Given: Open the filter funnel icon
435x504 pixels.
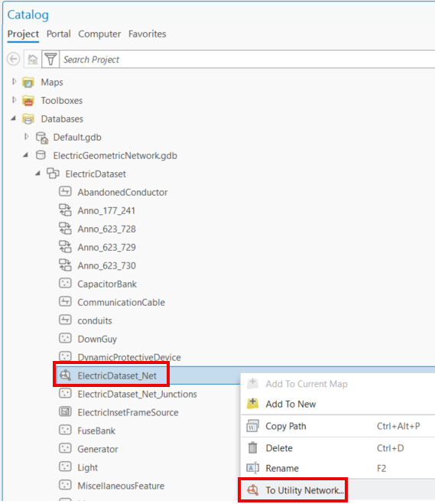Looking at the screenshot, I should click(x=50, y=59).
